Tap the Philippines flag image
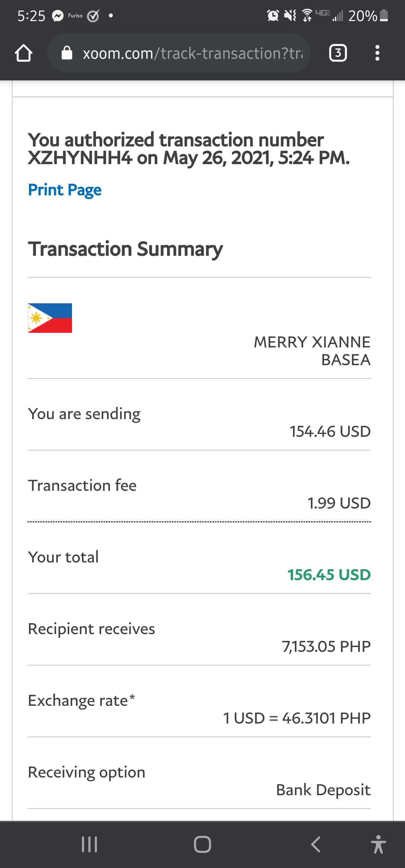The height and width of the screenshot is (868, 405). [x=50, y=318]
